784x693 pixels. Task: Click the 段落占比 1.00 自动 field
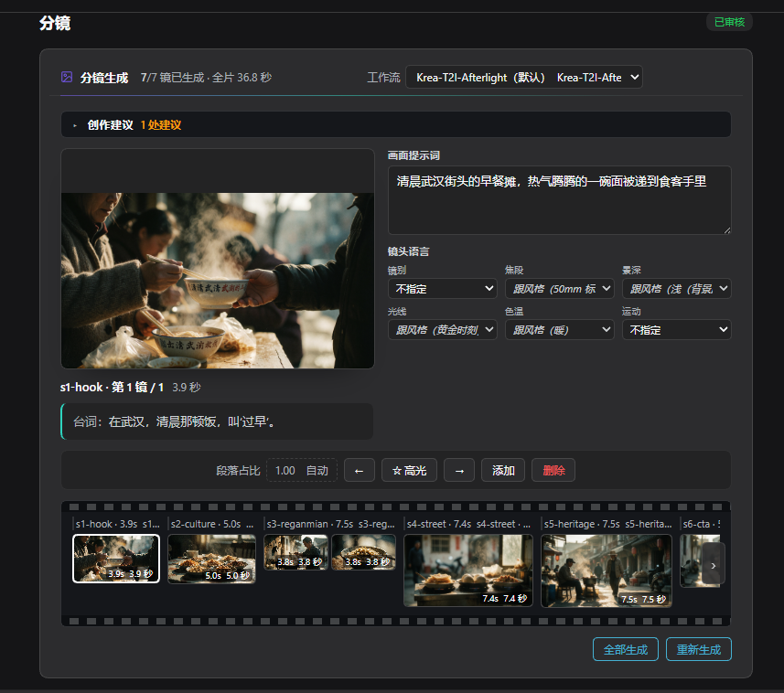(x=302, y=470)
